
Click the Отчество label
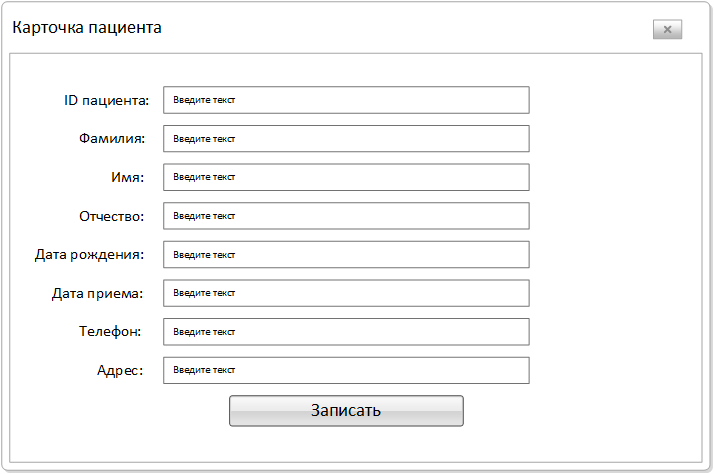coord(112,216)
